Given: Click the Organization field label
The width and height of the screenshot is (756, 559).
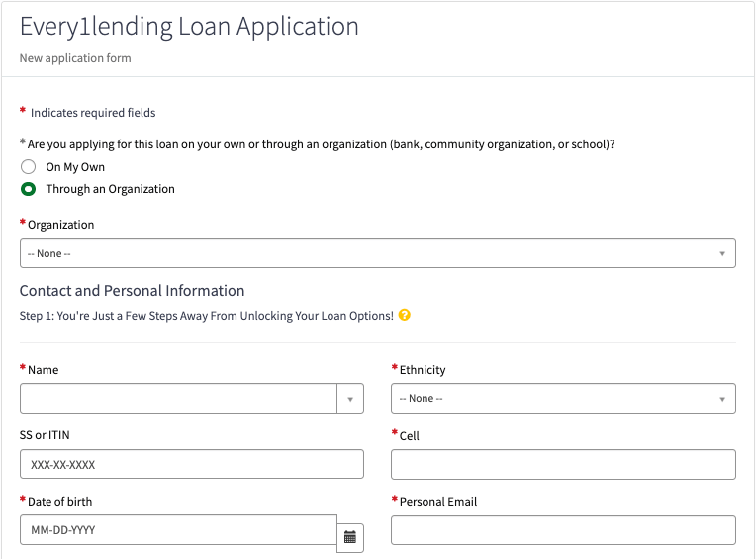Looking at the screenshot, I should point(60,225).
